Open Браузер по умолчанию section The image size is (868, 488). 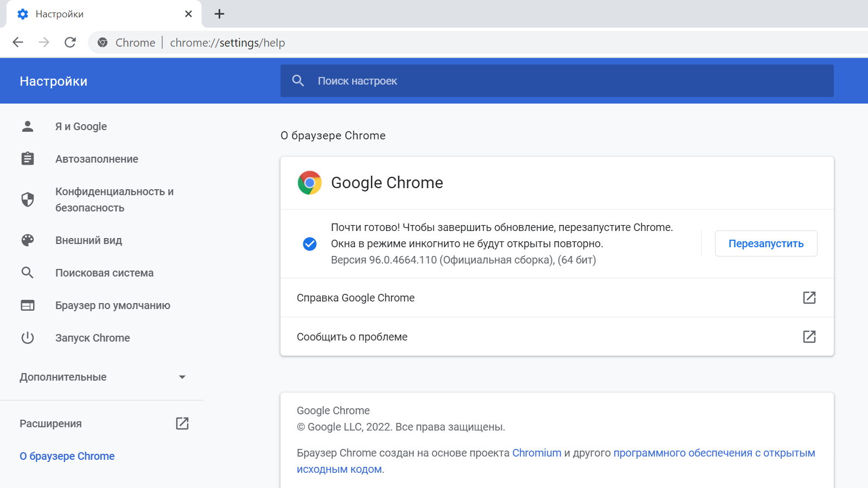point(113,305)
